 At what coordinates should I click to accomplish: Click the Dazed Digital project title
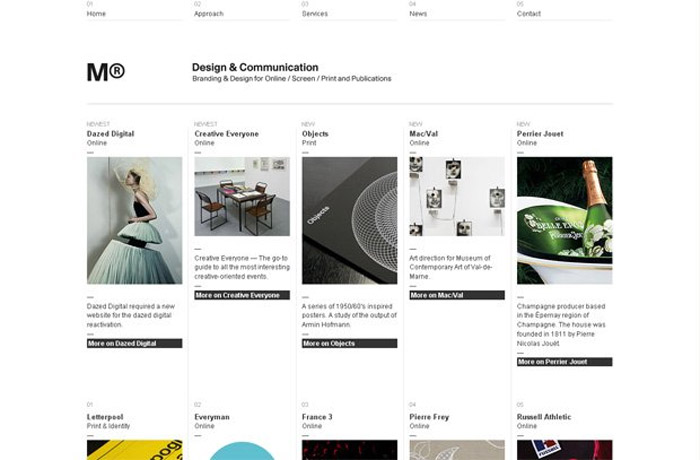point(110,134)
